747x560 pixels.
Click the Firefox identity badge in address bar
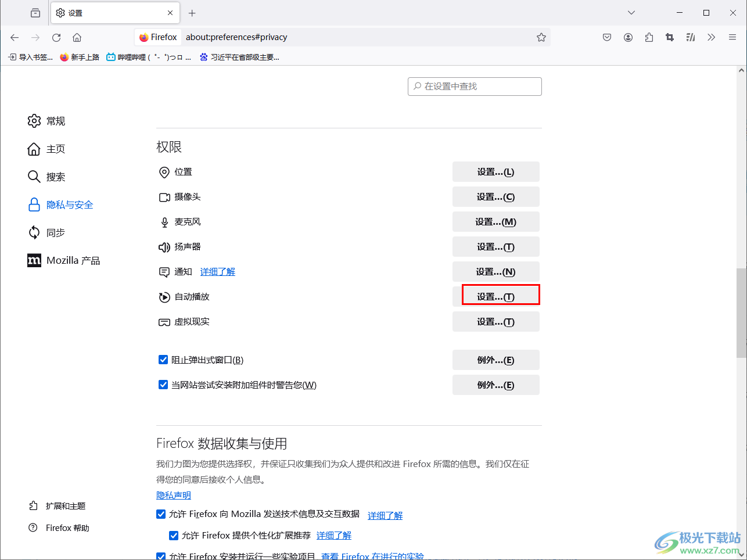pyautogui.click(x=158, y=37)
